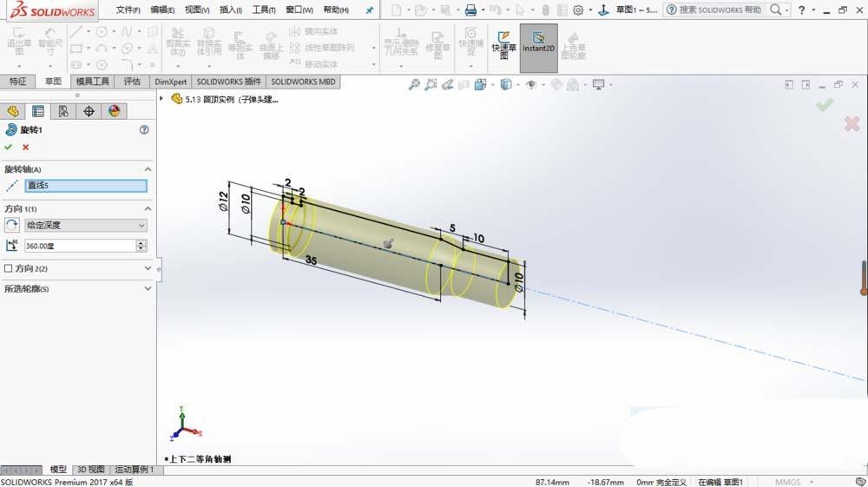Switch to the SOLIDWORKS MBD tab
Viewport: 868px width, 487px height.
tap(303, 82)
